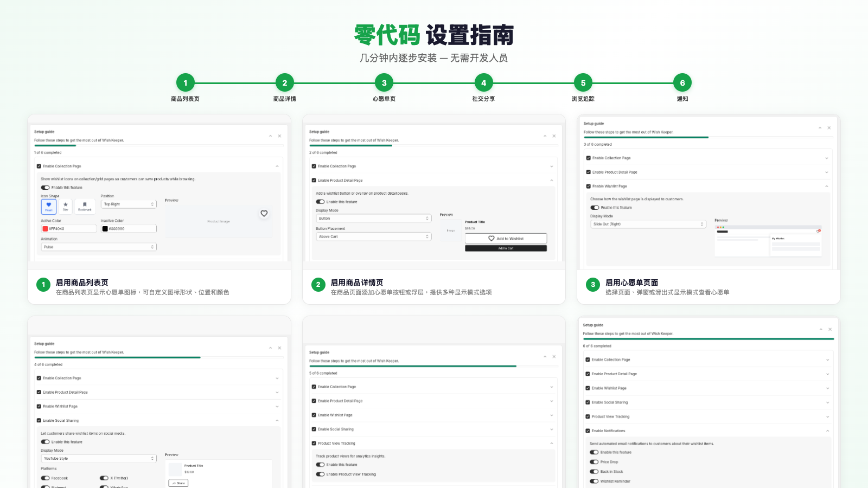This screenshot has width=868, height=488.
Task: Click step 4 circle 社交分享
Action: 483,83
